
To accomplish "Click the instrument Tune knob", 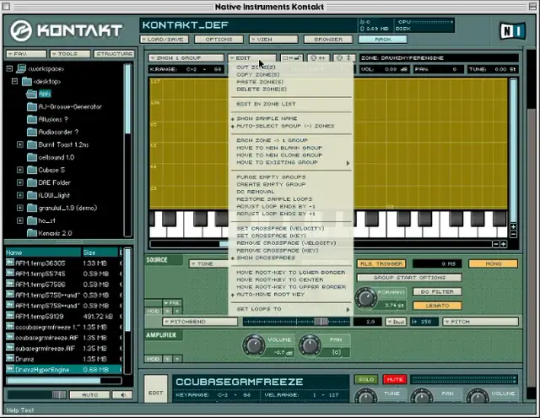I will click(x=366, y=396).
